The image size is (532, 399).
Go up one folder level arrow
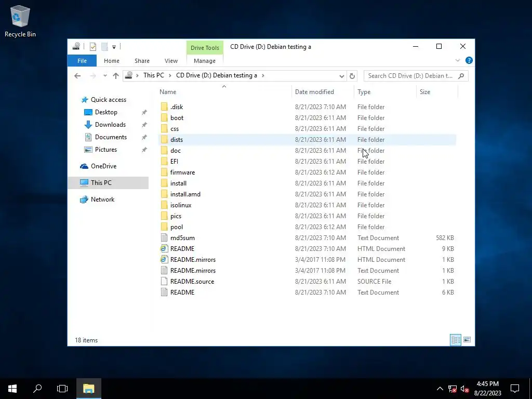[116, 76]
